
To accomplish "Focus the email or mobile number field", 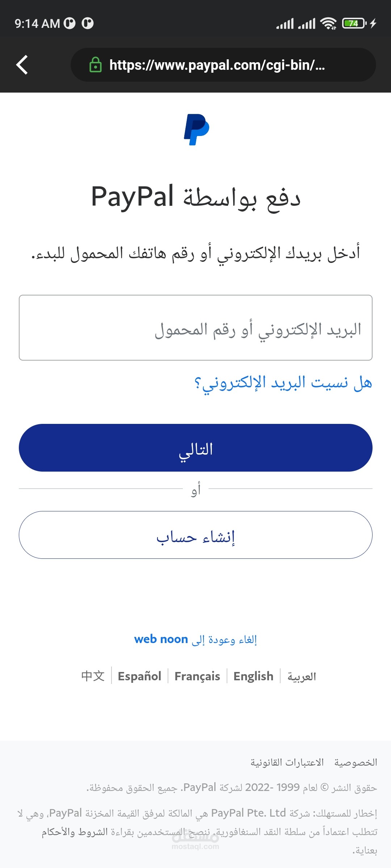I will 195,328.
